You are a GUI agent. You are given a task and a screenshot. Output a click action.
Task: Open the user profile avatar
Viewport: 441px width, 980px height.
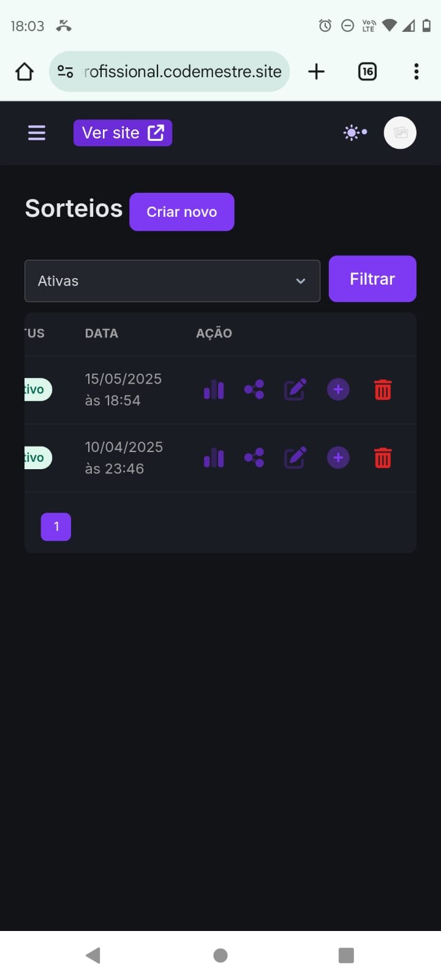(400, 133)
